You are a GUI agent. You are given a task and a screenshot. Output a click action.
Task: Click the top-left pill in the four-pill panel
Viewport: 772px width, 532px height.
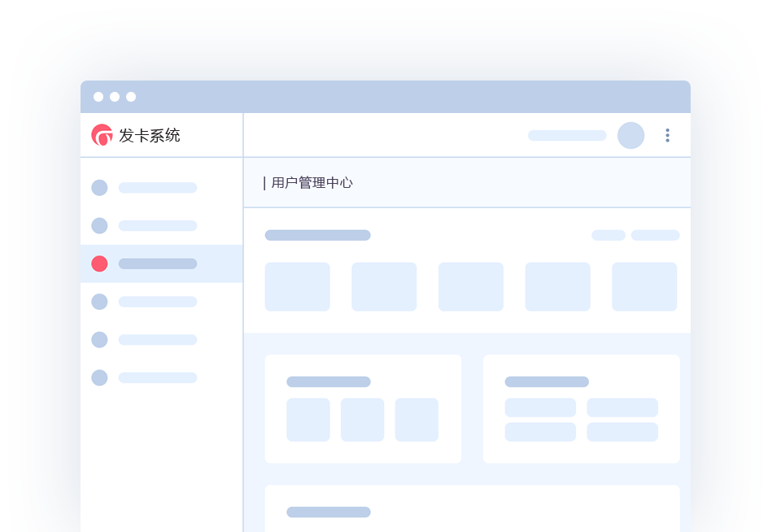540,408
